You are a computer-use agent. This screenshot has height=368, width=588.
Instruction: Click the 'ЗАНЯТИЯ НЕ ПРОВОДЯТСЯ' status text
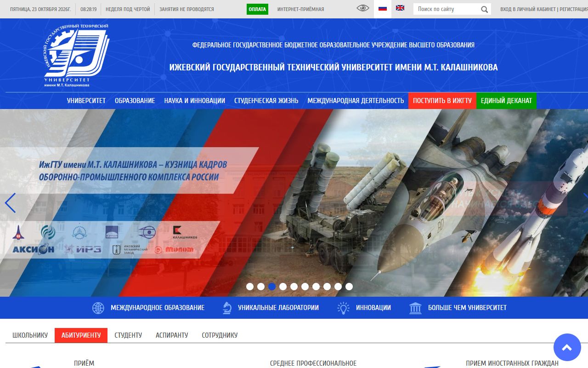pos(187,9)
